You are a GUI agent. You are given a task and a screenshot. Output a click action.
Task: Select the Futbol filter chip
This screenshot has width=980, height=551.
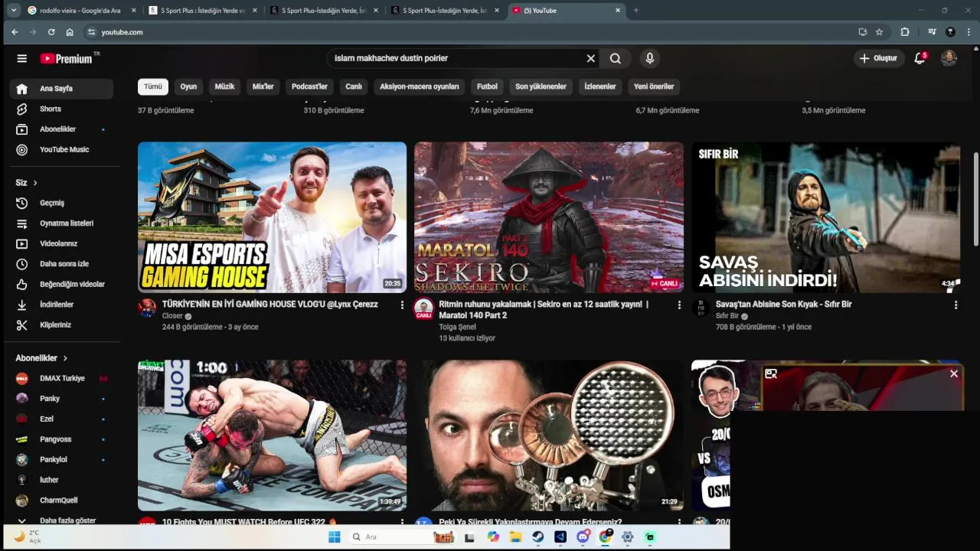pos(487,86)
